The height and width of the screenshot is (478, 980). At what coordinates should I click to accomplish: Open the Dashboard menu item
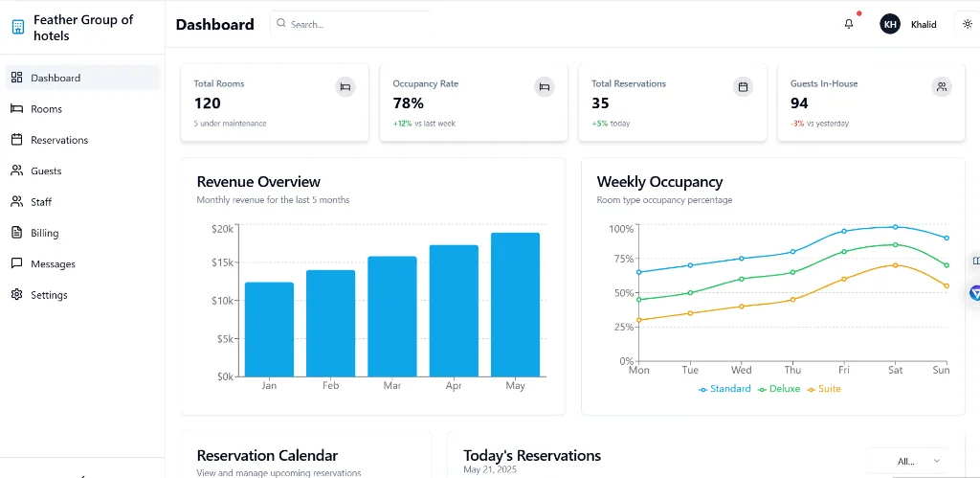point(82,78)
